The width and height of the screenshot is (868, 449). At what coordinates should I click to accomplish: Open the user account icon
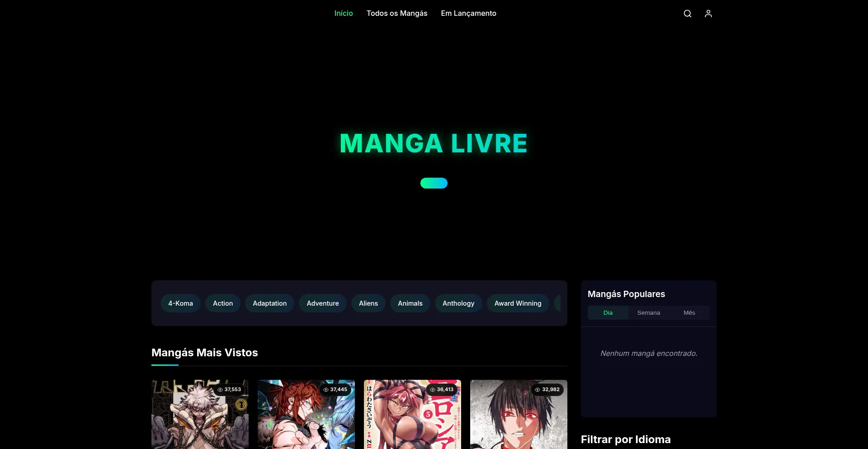coord(708,14)
